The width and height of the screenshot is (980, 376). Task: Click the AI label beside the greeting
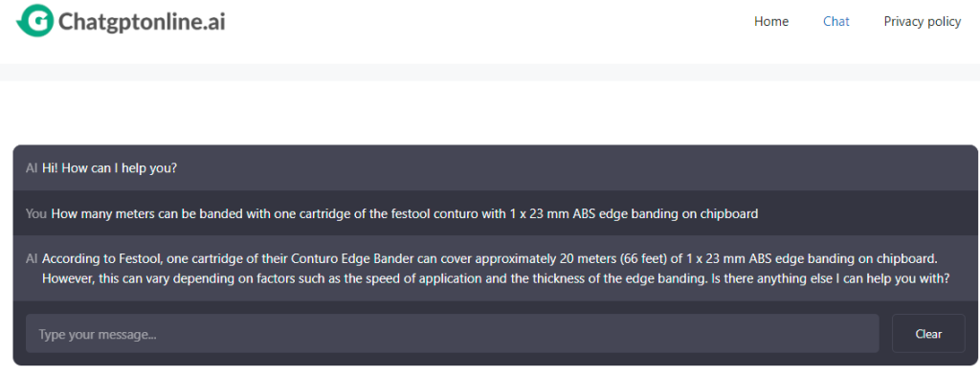[x=32, y=168]
